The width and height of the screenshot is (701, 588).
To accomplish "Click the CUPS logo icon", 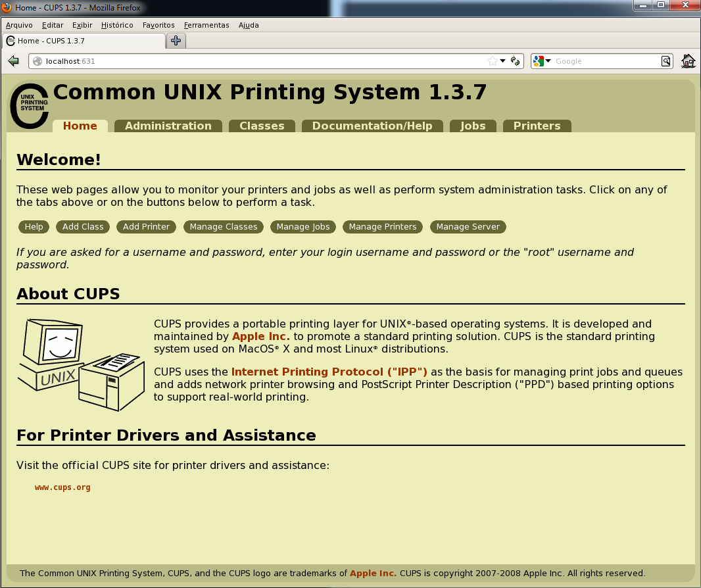I will (28, 104).
